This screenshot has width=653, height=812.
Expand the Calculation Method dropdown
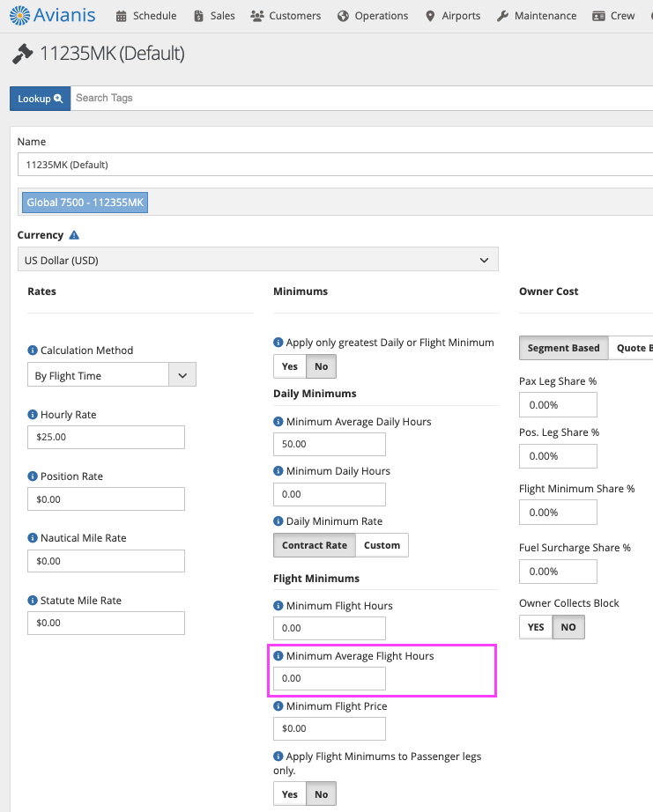pyautogui.click(x=182, y=375)
